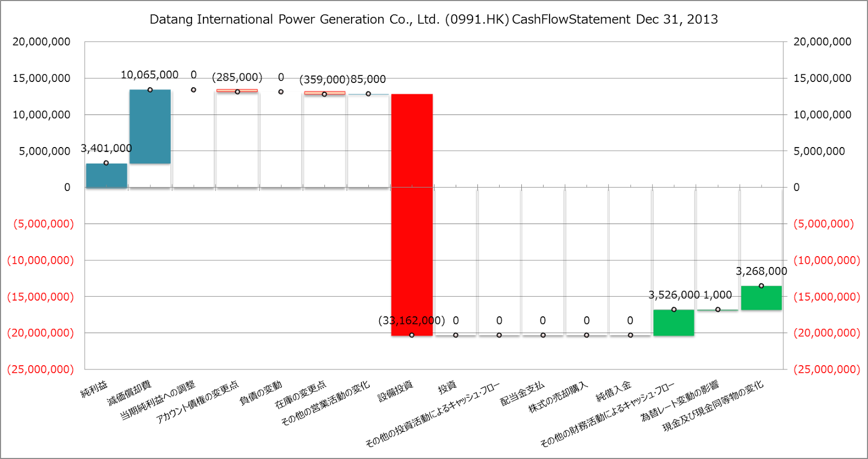Click the 投資 category label
868x459 pixels.
point(448,387)
